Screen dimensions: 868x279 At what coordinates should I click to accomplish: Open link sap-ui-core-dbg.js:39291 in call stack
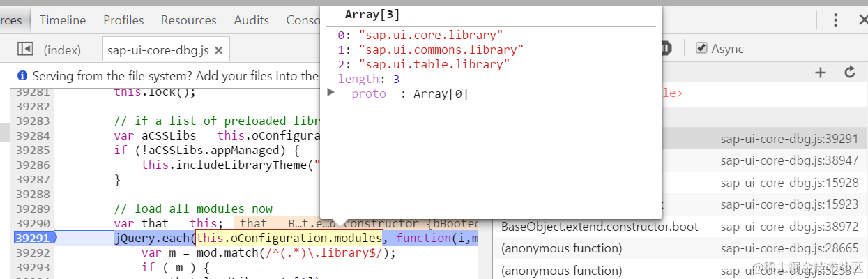[790, 139]
